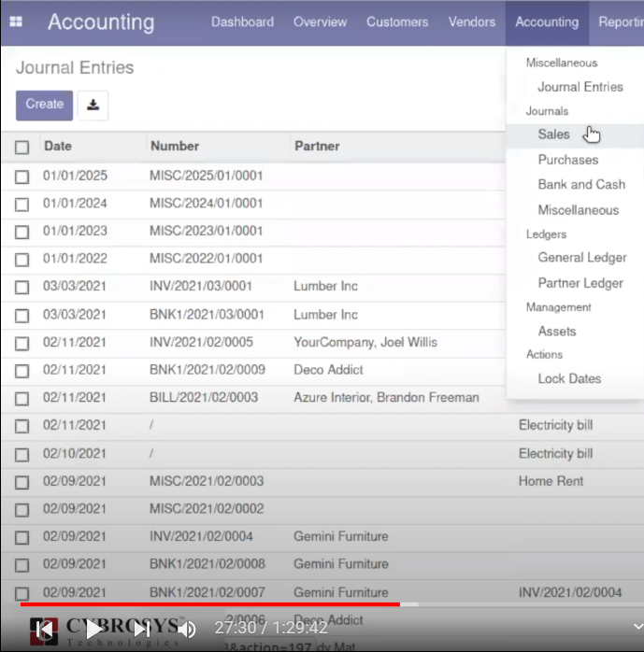Check the BNK1/2021/03/0001 row checkbox
The width and height of the screenshot is (644, 652).
[x=21, y=316]
